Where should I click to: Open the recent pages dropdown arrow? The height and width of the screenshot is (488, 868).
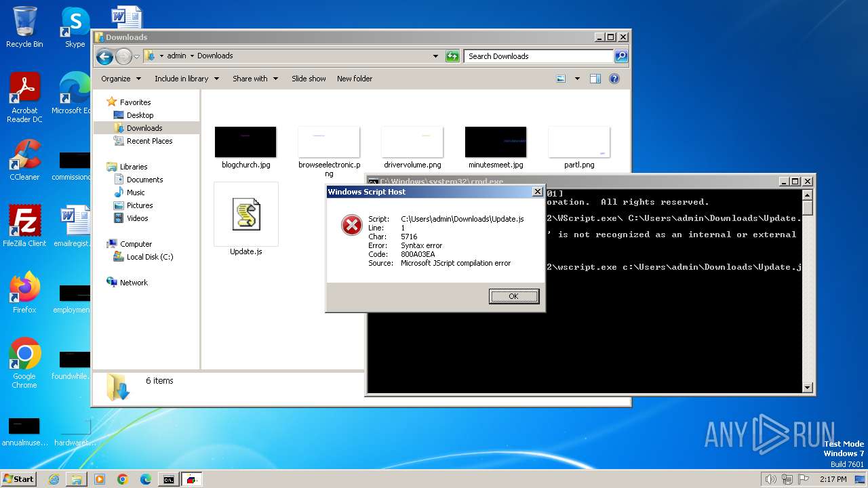[x=137, y=56]
